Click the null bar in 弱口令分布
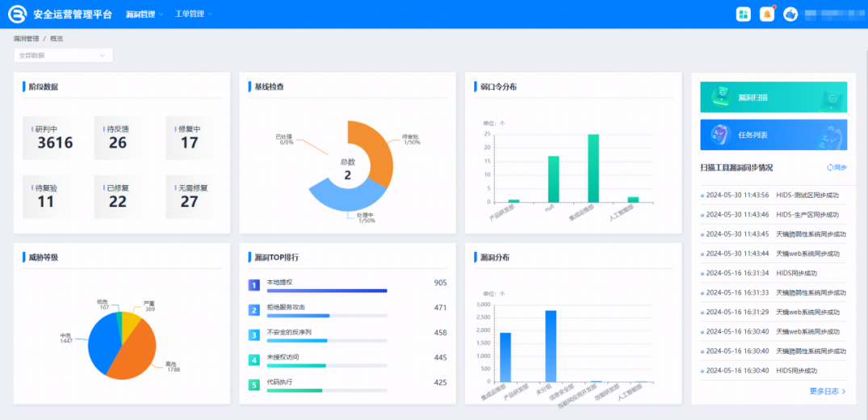Viewport: 868px width, 420px height. [x=554, y=179]
